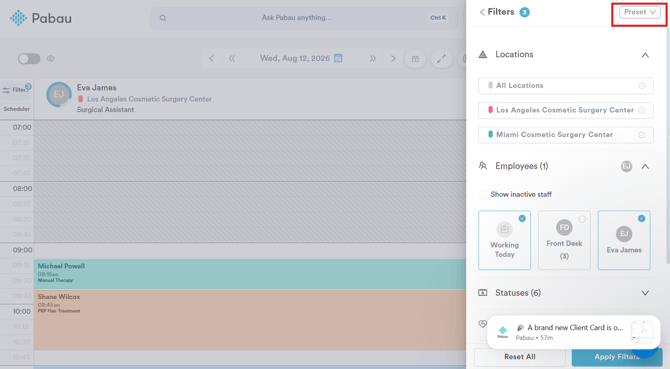Open the calendar date picker icon
Viewport: 670px width, 369px height.
pyautogui.click(x=338, y=58)
